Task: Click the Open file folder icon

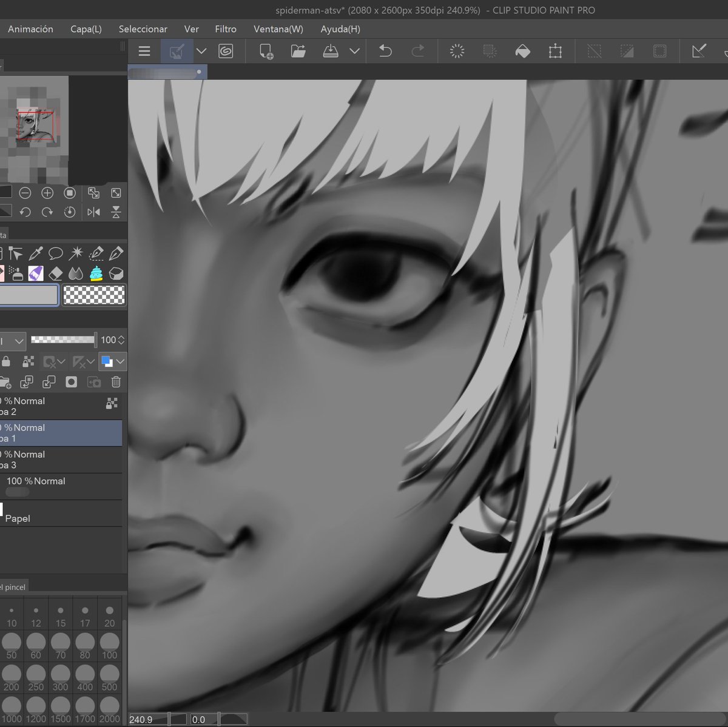Action: pos(298,52)
